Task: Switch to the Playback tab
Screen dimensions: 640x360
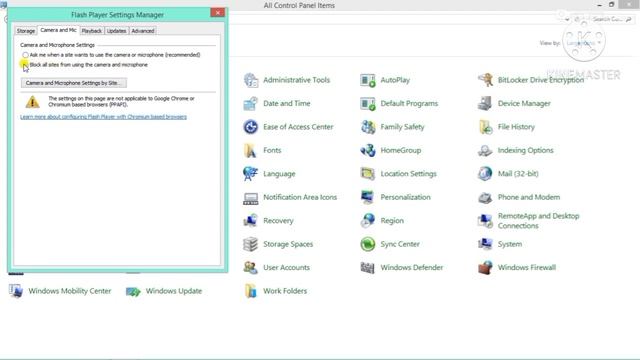Action: [91, 31]
